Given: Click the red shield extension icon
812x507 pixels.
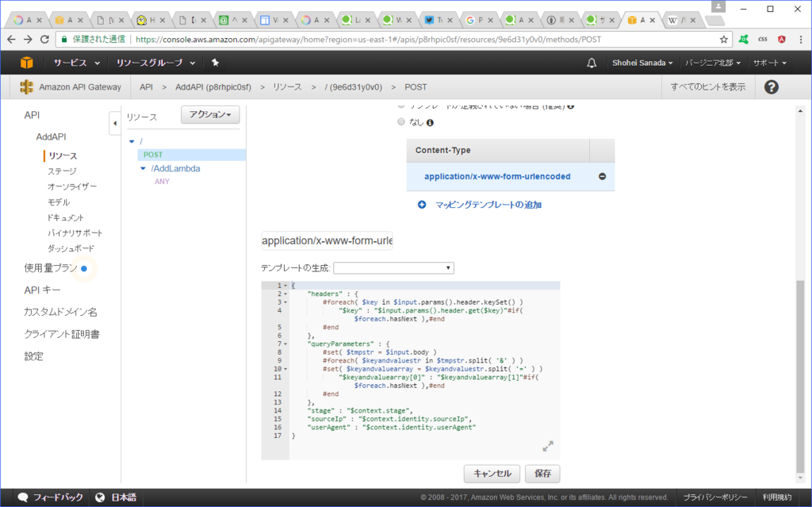Looking at the screenshot, I should 781,40.
